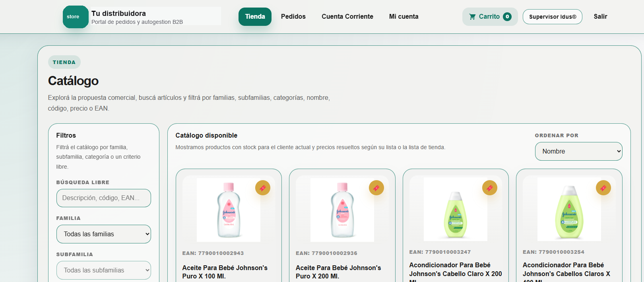The width and height of the screenshot is (644, 282).
Task: Click EAN: 7790010003247 text
Action: [x=440, y=252]
